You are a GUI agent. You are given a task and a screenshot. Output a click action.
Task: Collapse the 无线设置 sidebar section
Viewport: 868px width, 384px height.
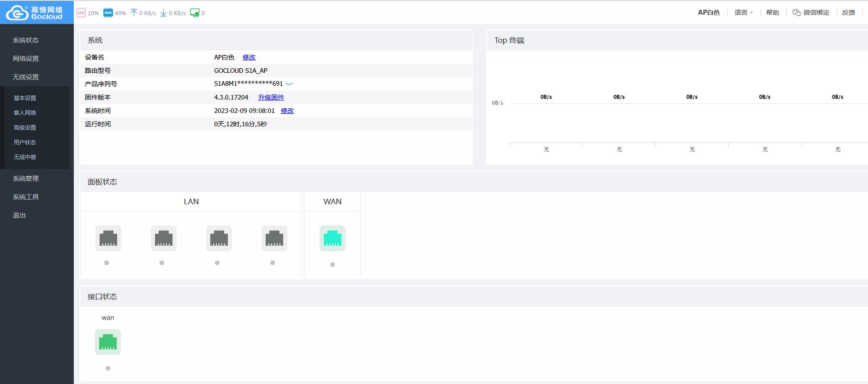(26, 77)
